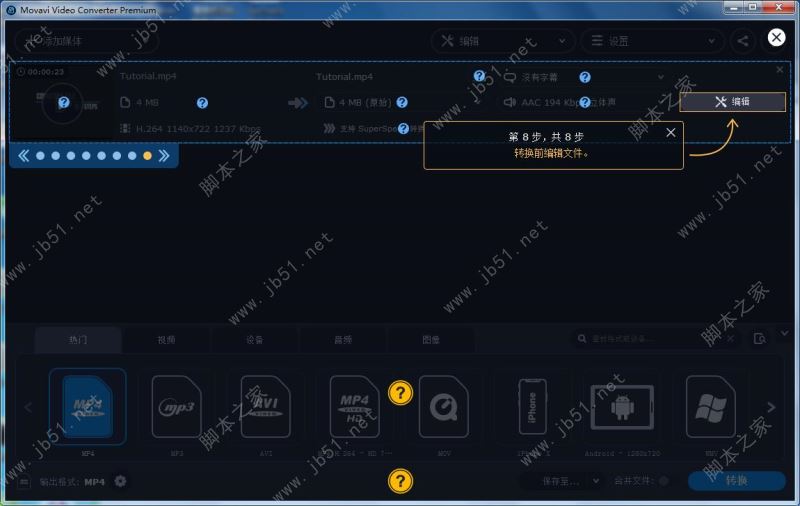Jump to the fourth tutorial step dot

coord(86,156)
